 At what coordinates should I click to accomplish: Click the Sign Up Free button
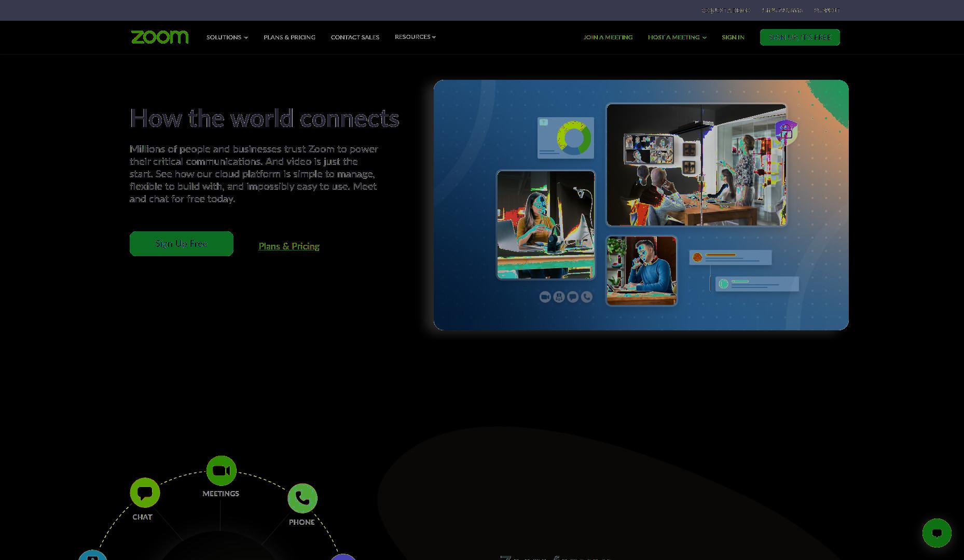(x=182, y=244)
